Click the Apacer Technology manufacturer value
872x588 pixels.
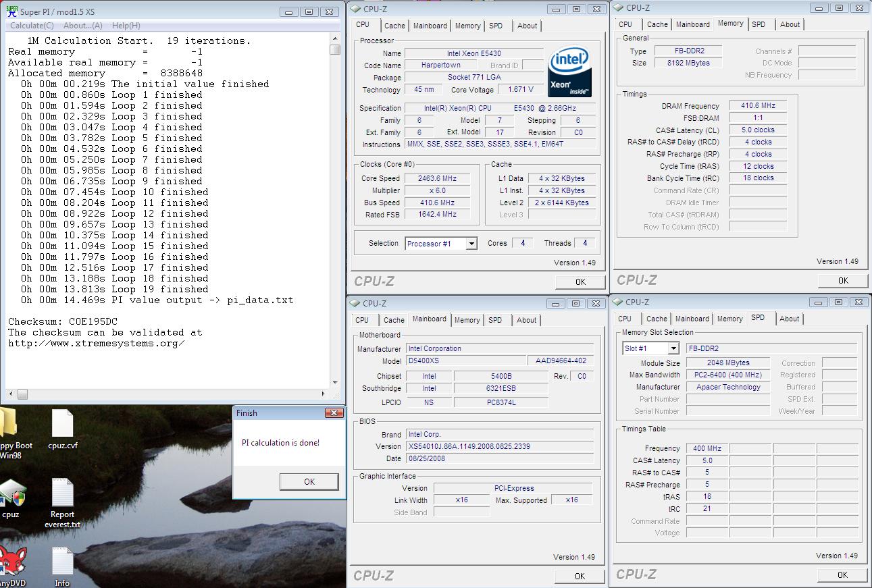[728, 387]
